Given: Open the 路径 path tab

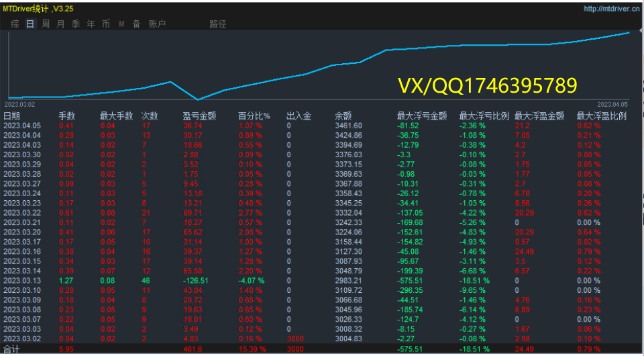Looking at the screenshot, I should (x=217, y=24).
